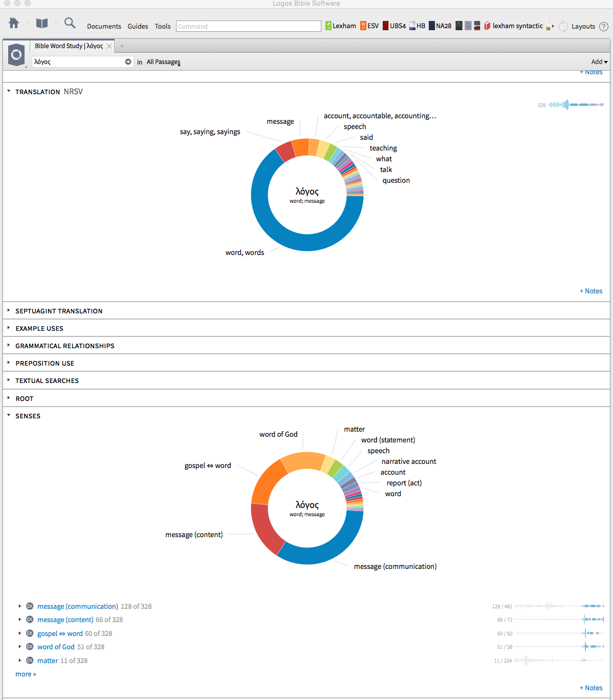Open word of God sense link
This screenshot has height=700, width=613.
[56, 647]
